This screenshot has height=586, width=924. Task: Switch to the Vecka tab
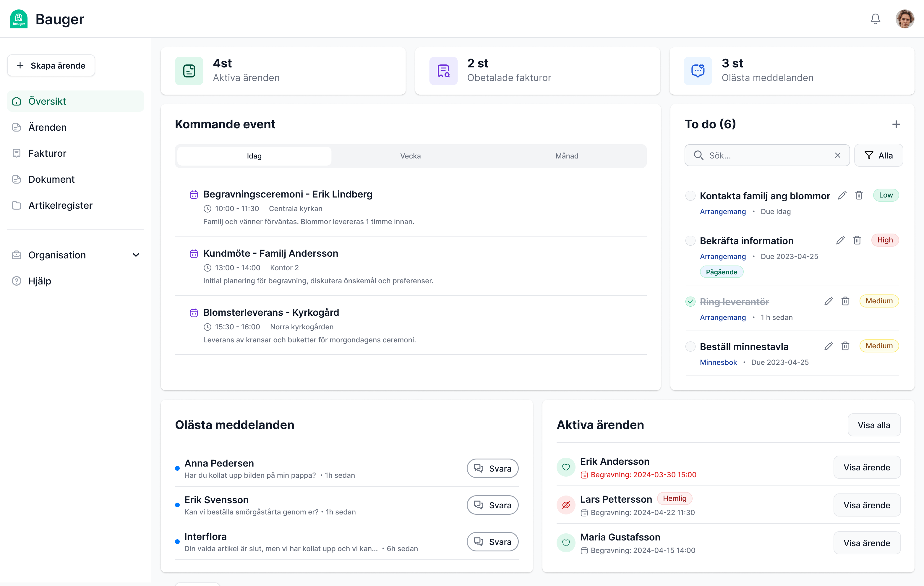410,156
